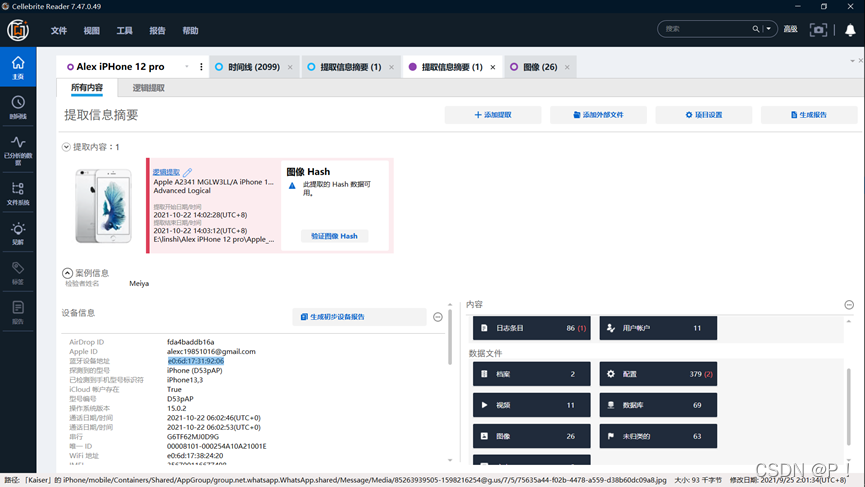Click the examiner name Meiya
Viewport: 865px width, 487px height.
(139, 283)
